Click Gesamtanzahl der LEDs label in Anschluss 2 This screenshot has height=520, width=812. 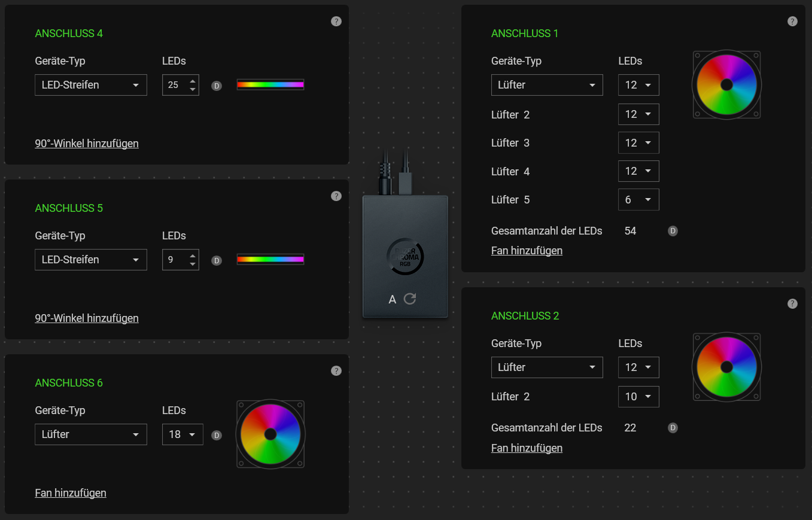pyautogui.click(x=546, y=428)
